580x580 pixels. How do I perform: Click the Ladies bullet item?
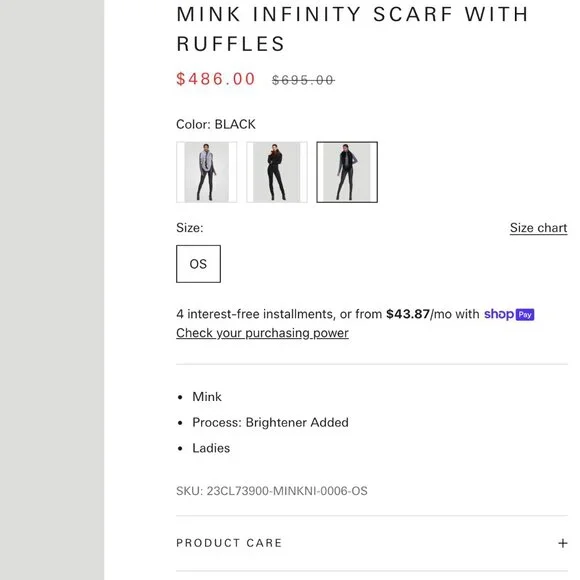[x=211, y=448]
